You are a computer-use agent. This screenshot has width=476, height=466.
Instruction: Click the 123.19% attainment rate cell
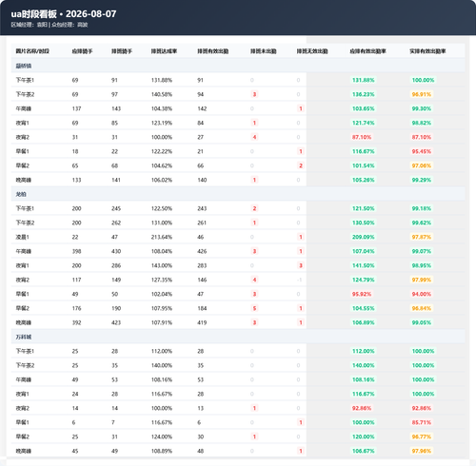coord(162,123)
